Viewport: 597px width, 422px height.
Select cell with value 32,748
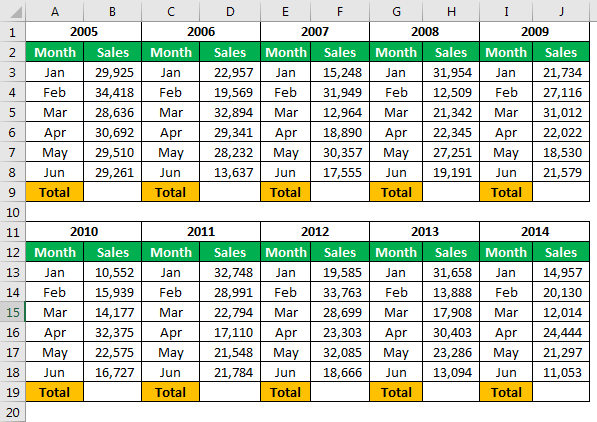[230, 272]
